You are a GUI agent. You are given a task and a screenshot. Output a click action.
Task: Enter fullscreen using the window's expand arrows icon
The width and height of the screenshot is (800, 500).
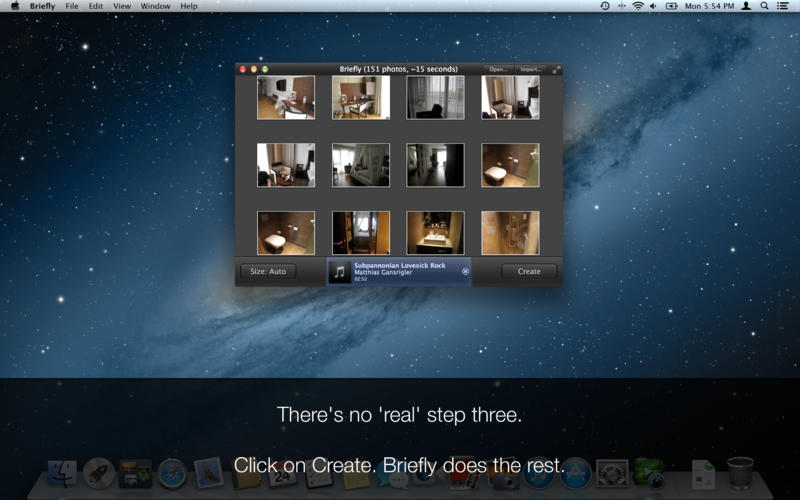pyautogui.click(x=556, y=70)
